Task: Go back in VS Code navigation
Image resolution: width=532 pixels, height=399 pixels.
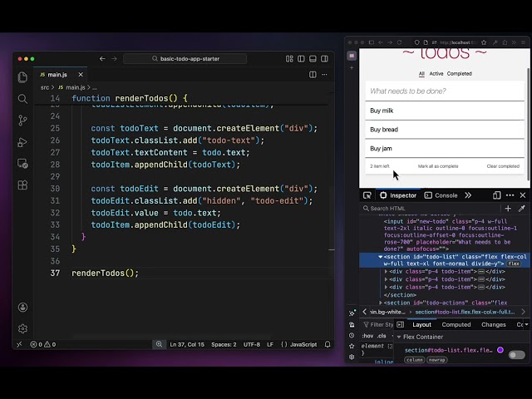Action: click(102, 59)
